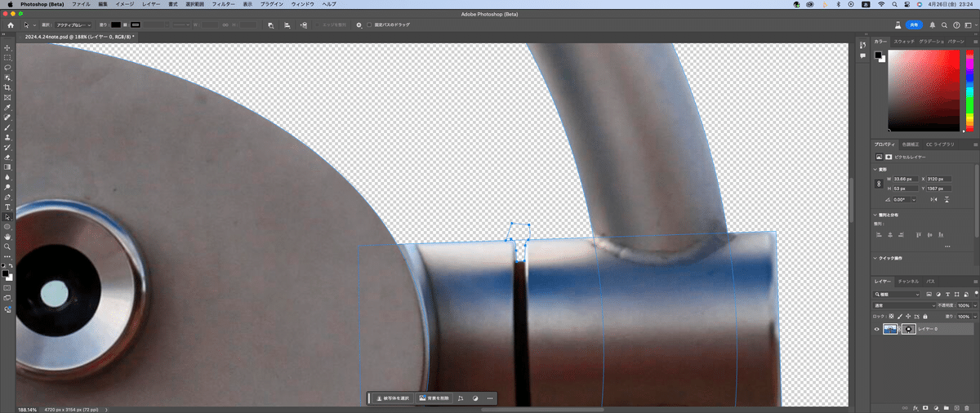Open the ファイル menu
Screen dimensions: 980x413
click(81, 4)
